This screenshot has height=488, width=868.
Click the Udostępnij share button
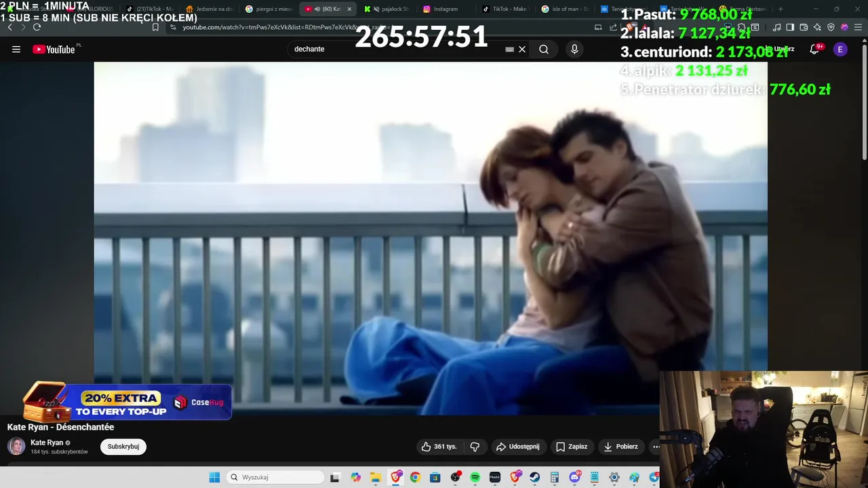click(518, 447)
